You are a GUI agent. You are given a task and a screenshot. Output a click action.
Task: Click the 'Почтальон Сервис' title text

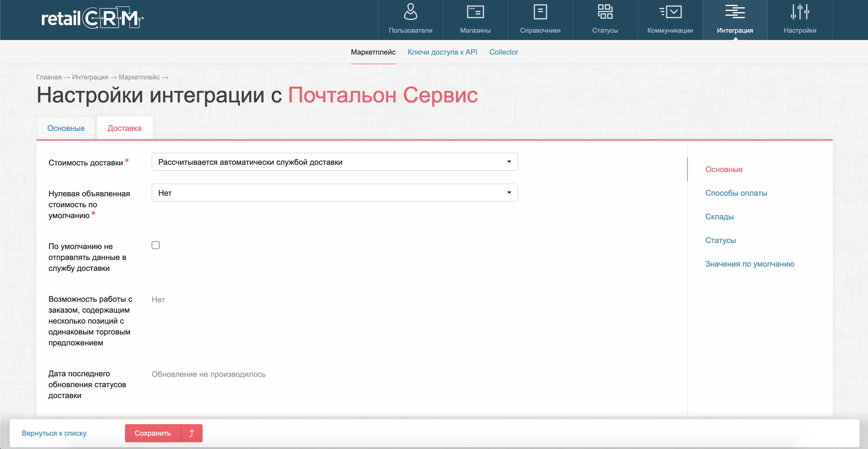pyautogui.click(x=382, y=95)
